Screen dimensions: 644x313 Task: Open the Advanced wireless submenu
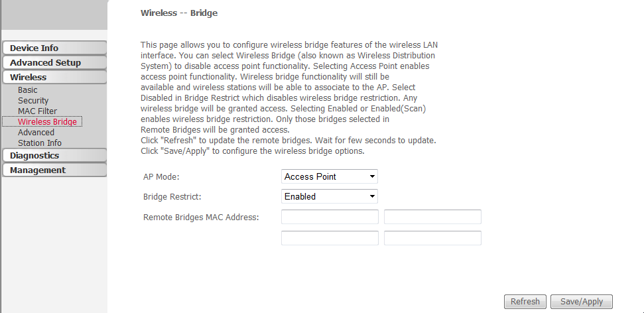coord(36,132)
